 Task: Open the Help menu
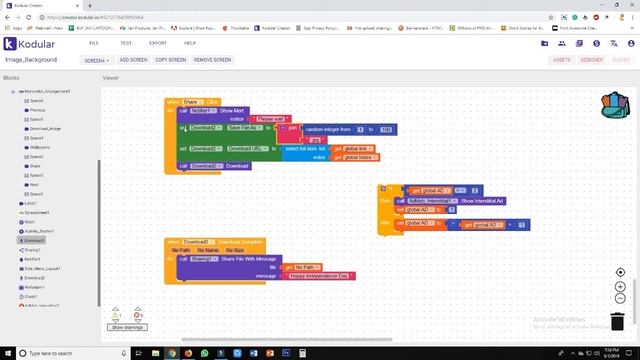(x=190, y=43)
